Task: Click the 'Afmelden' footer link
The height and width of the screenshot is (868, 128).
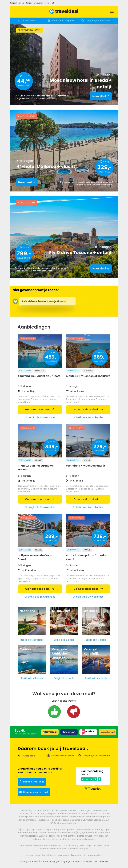Action: [x=88, y=861]
